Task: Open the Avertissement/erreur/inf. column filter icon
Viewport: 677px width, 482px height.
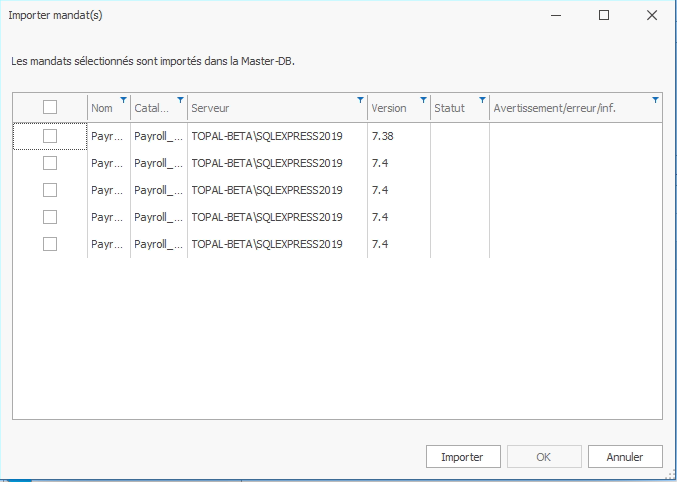Action: pos(655,100)
